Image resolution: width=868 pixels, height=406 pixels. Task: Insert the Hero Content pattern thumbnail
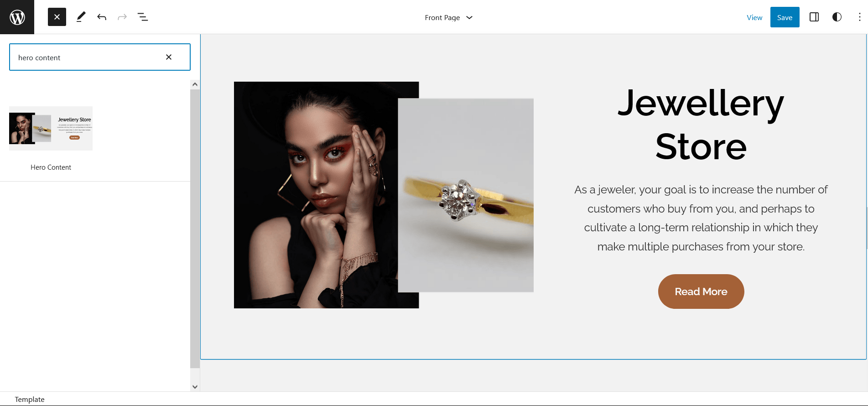point(51,129)
